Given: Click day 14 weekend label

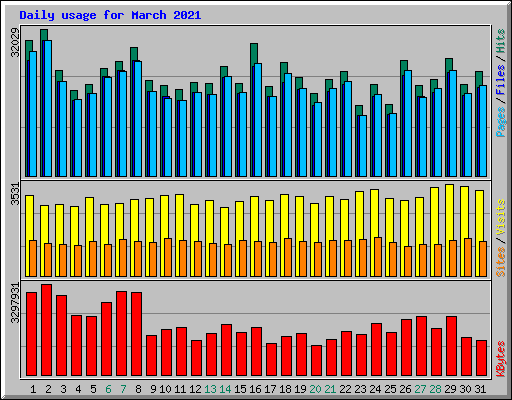Looking at the screenshot, I should click(225, 389).
